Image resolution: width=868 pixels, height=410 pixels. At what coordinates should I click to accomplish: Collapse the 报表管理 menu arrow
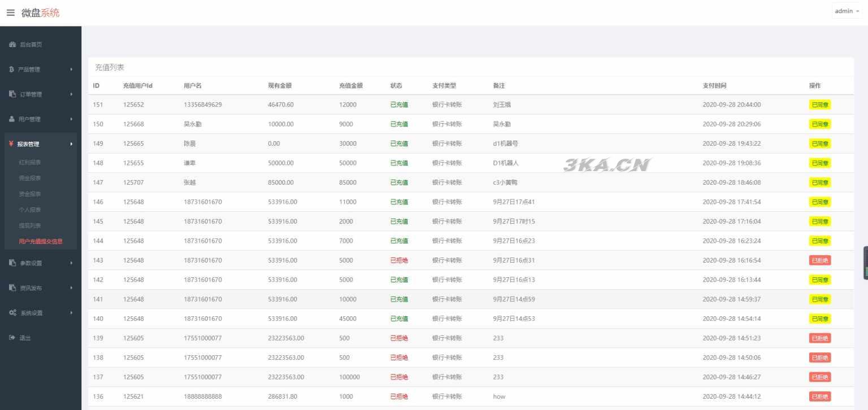[71, 144]
